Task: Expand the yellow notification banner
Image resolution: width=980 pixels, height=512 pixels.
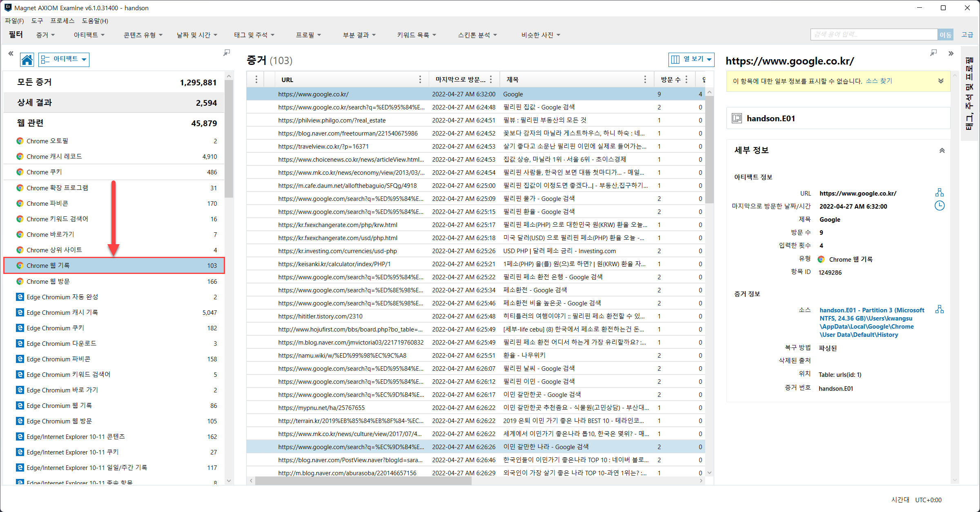Action: [x=941, y=81]
